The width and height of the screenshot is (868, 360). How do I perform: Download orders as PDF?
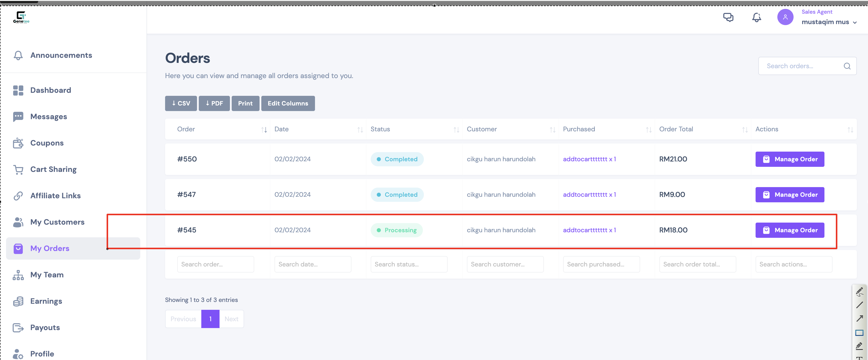(x=214, y=103)
